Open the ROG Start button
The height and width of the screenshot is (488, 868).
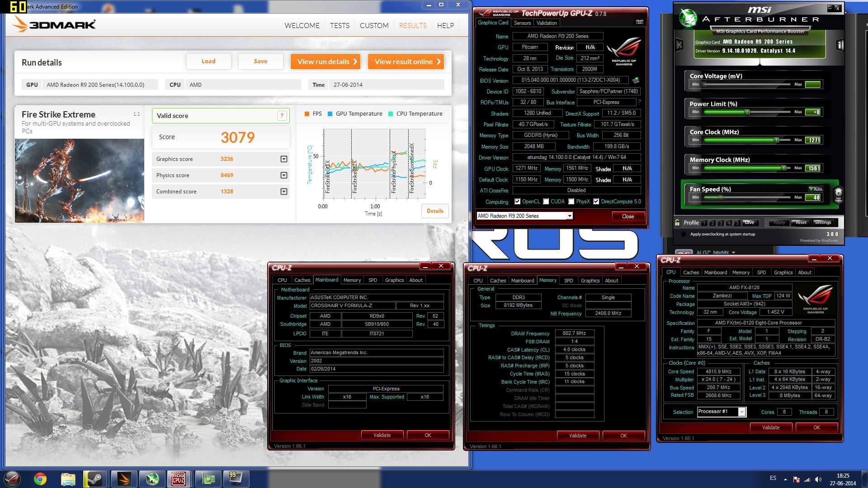click(12, 479)
